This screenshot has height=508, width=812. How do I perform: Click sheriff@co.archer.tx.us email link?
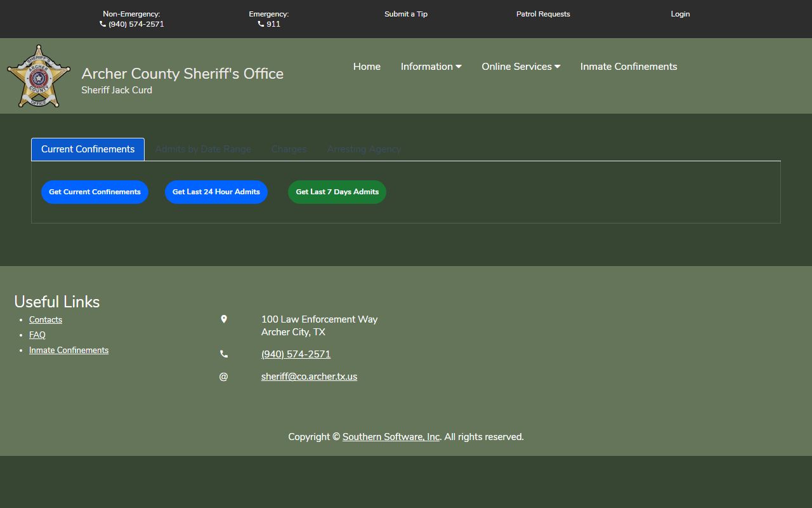point(309,377)
